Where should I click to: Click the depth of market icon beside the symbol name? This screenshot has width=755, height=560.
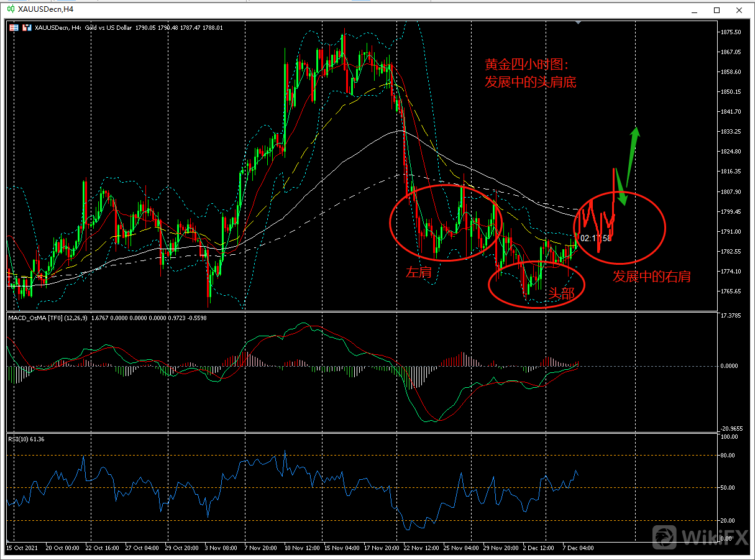point(27,27)
